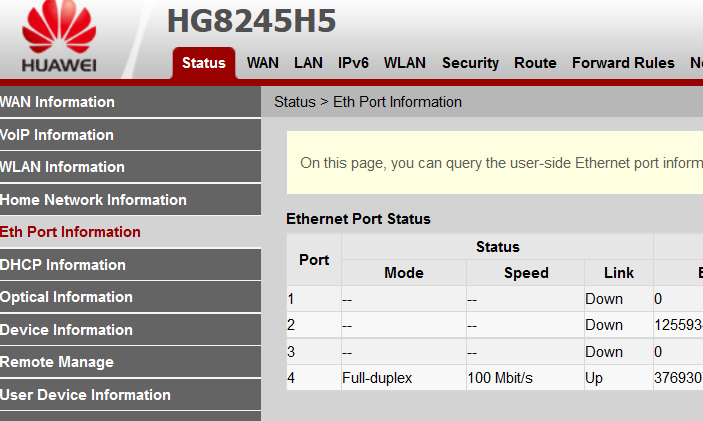
Task: Click port 4 Full-duplex table row
Action: pos(495,378)
